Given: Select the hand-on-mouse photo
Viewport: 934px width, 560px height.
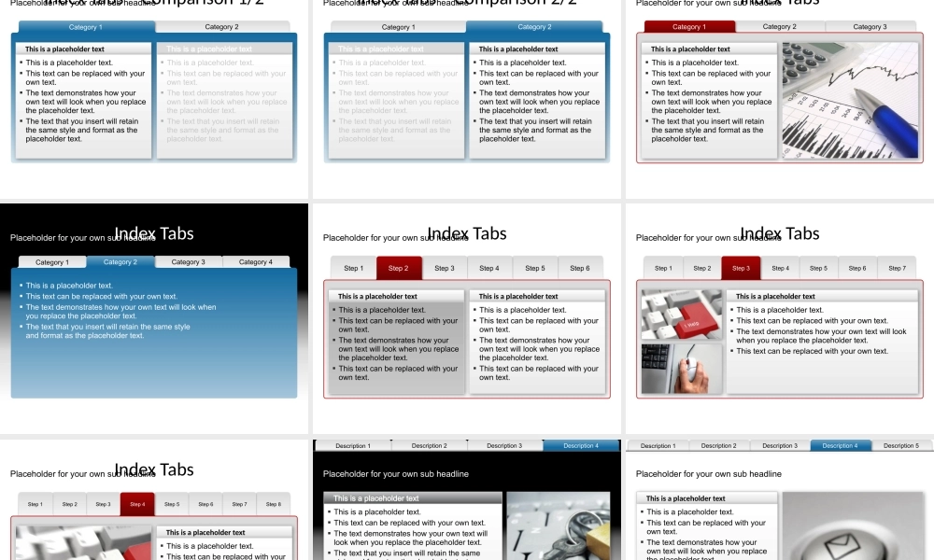Looking at the screenshot, I should click(682, 369).
